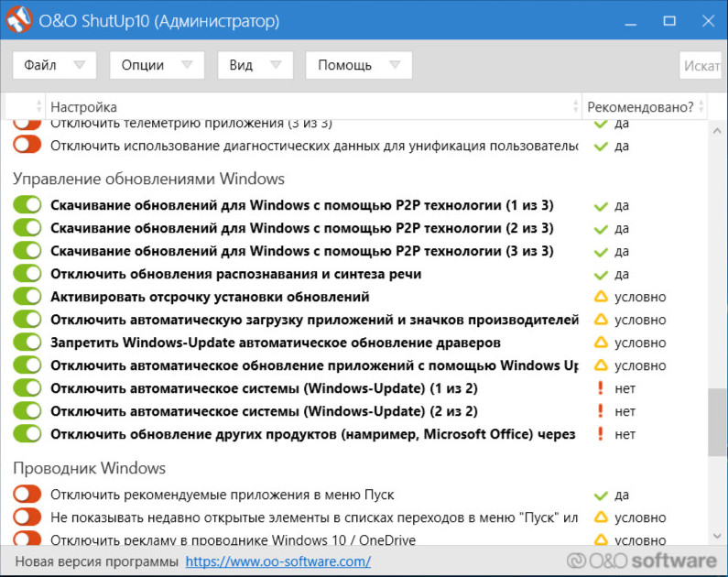Image resolution: width=728 pixels, height=577 pixels.
Task: Click the scrollbar down arrow
Action: 717,536
